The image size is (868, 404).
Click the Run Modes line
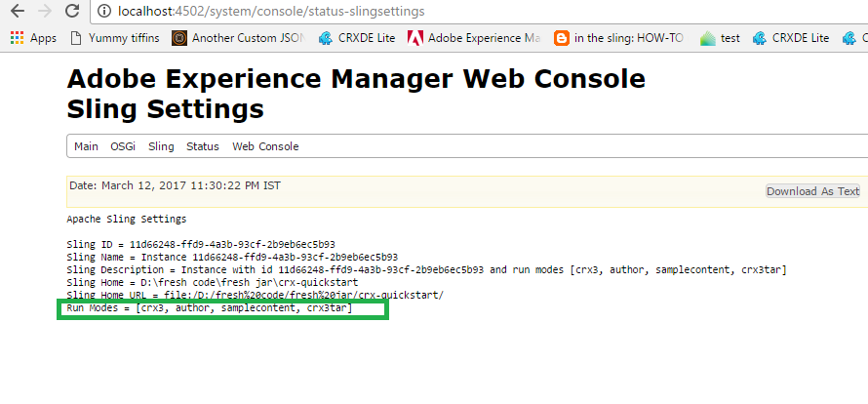point(210,308)
